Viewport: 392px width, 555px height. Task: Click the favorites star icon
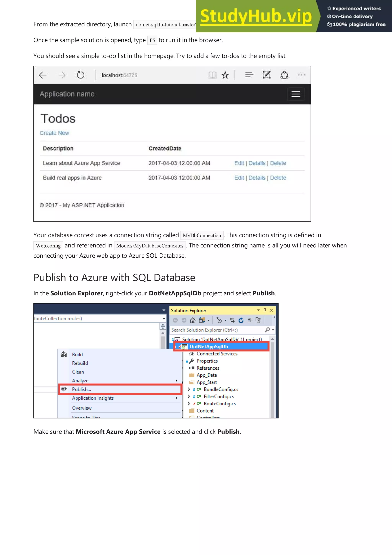(x=225, y=75)
